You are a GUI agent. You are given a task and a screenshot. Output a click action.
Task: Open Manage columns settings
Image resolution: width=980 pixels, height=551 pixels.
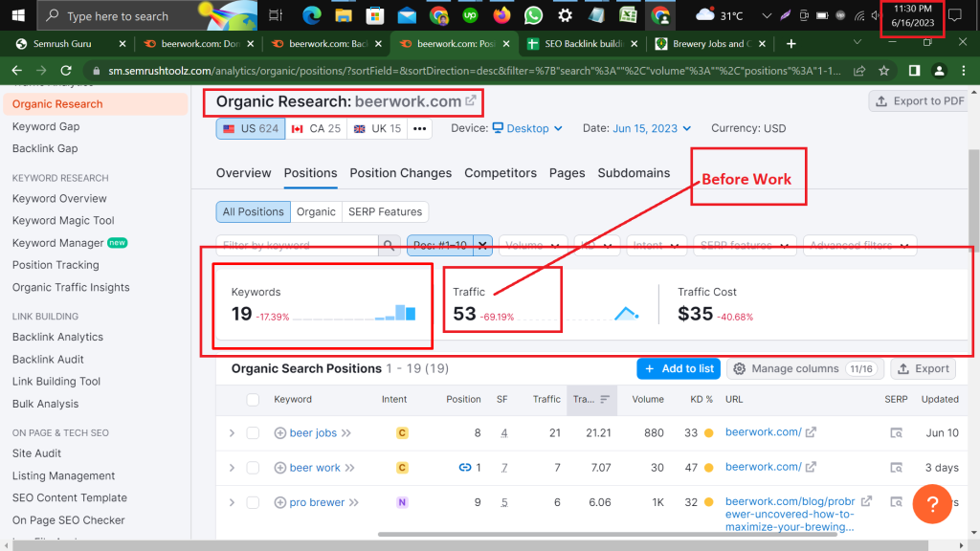806,368
